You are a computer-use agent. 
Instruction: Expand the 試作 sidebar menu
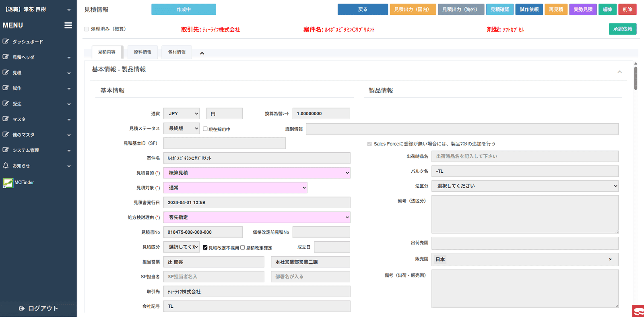click(38, 88)
